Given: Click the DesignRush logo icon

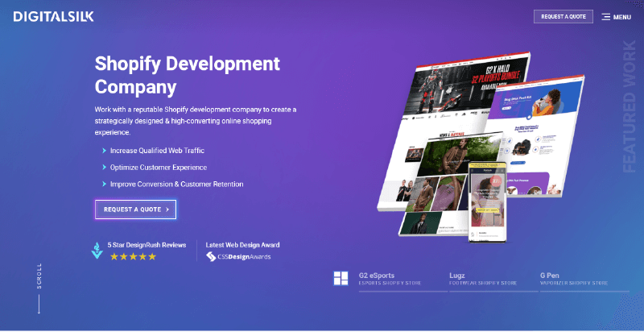Looking at the screenshot, I should [x=97, y=251].
